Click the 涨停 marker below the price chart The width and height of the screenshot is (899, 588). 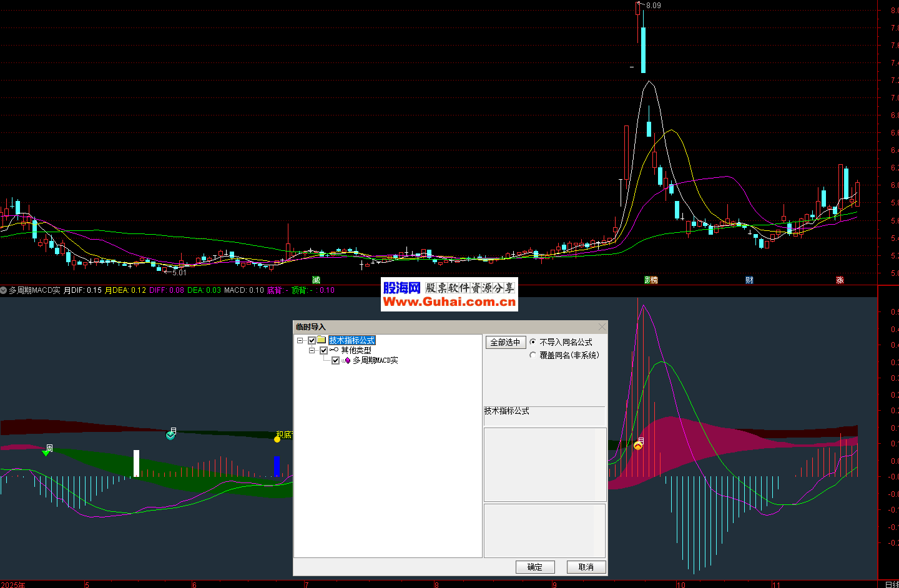(651, 280)
